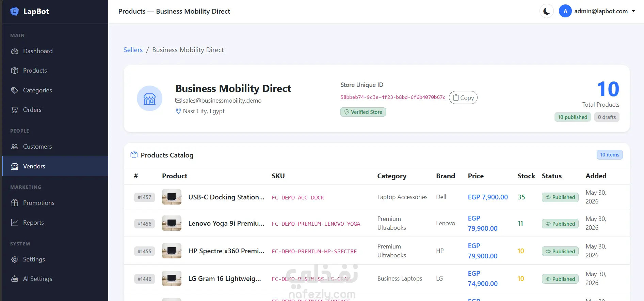
Task: Click the blue store avatar icon
Action: [149, 99]
